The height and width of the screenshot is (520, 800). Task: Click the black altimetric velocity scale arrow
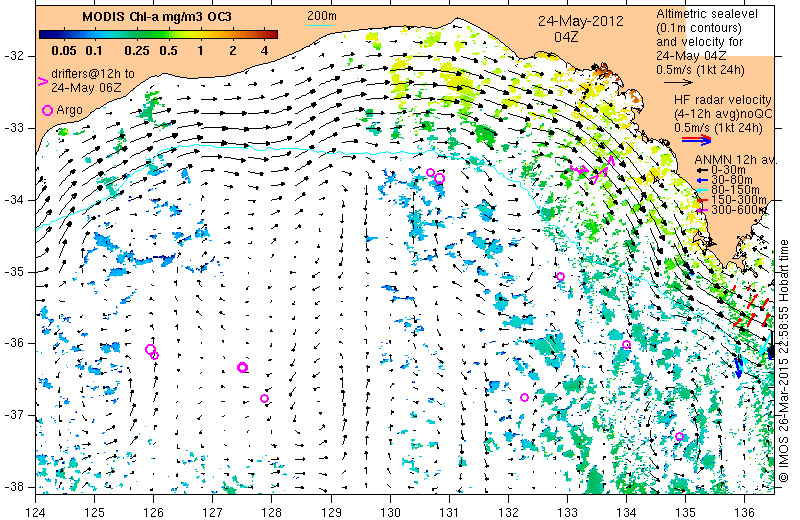click(x=678, y=82)
